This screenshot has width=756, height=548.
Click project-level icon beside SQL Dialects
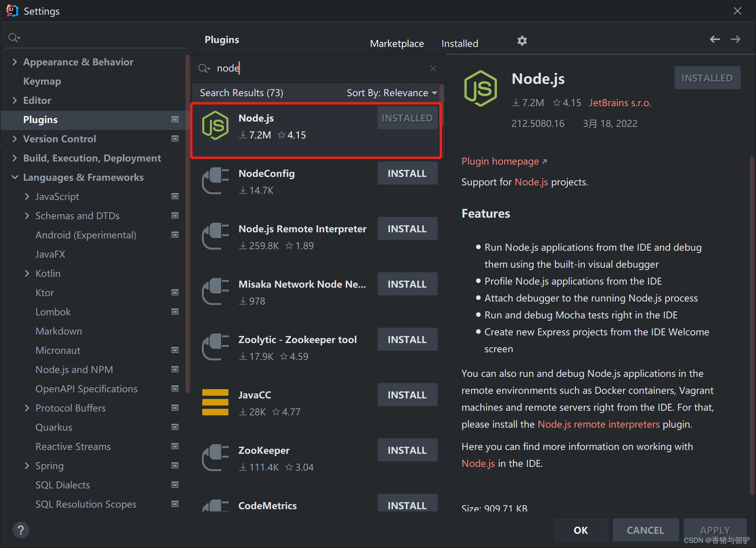tap(175, 485)
